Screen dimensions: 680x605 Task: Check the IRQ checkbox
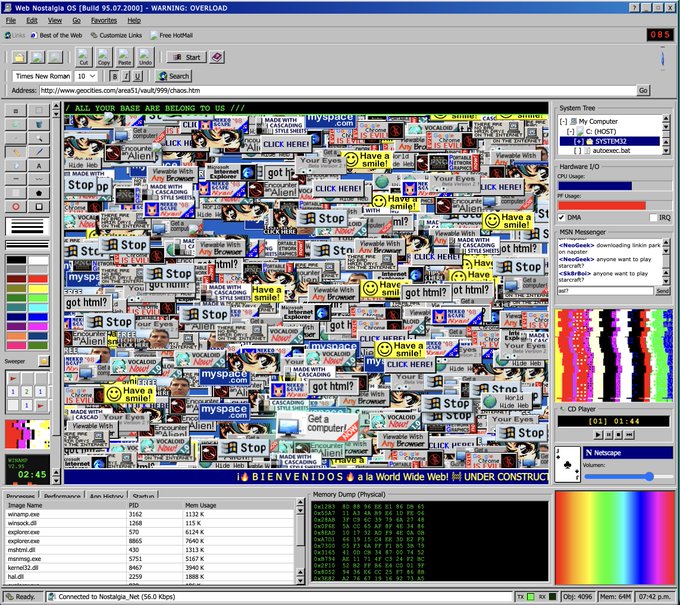[x=653, y=217]
